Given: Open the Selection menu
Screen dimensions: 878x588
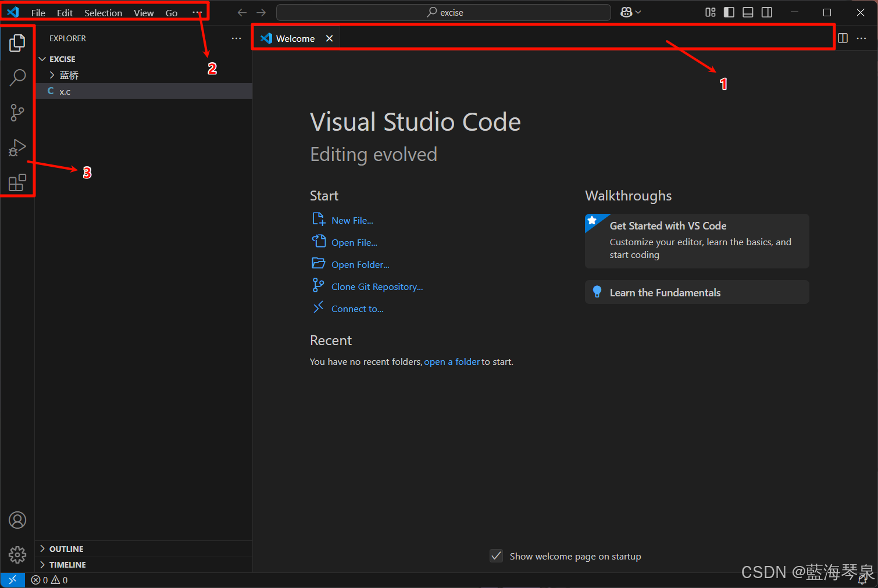Looking at the screenshot, I should 103,13.
